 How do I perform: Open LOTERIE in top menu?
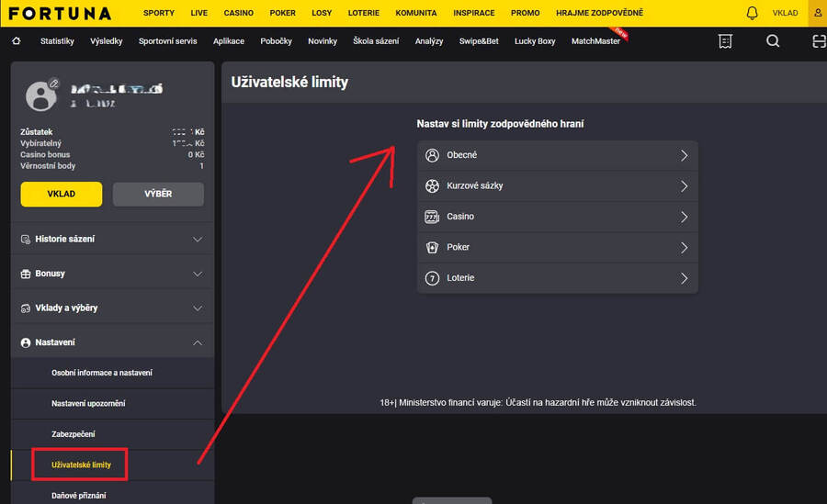(x=363, y=13)
